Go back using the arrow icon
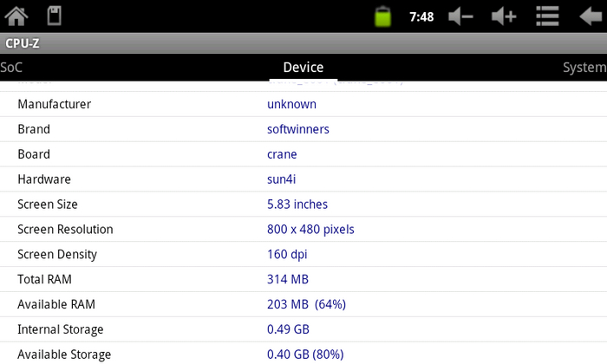Image resolution: width=607 pixels, height=364 pixels. [x=591, y=16]
